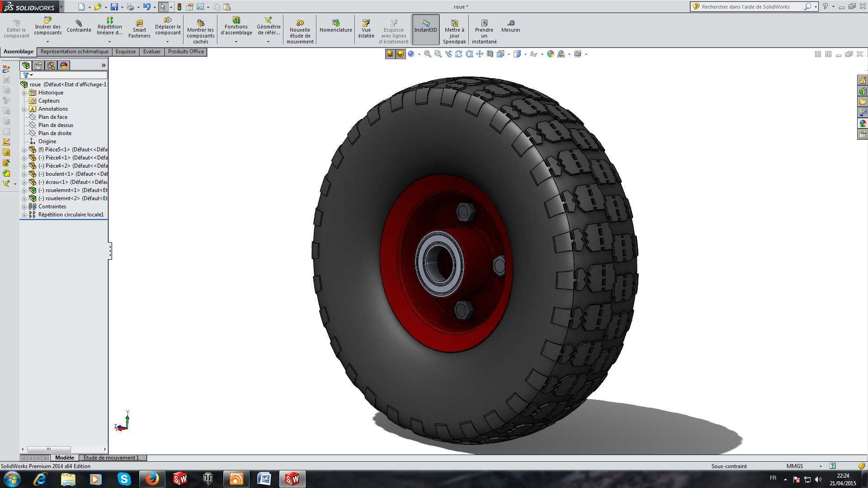
Task: Start a Nouvelle étude de mouvement
Action: tap(300, 32)
